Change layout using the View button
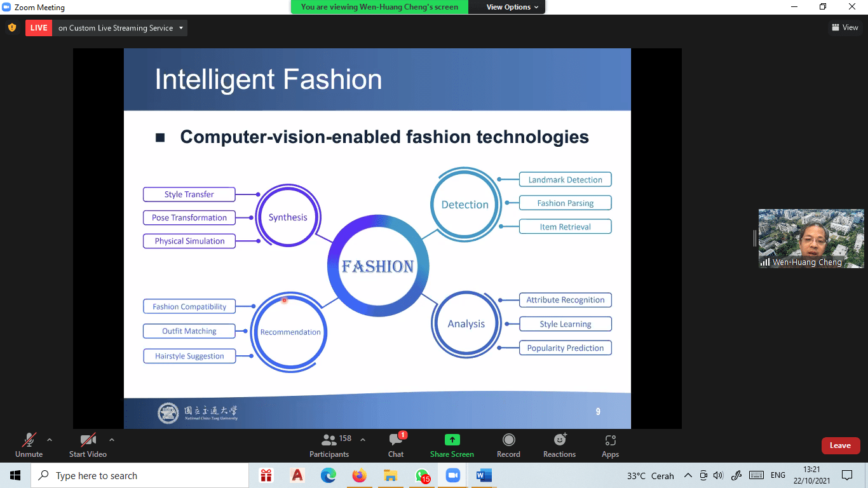Viewport: 868px width, 488px height. point(844,27)
